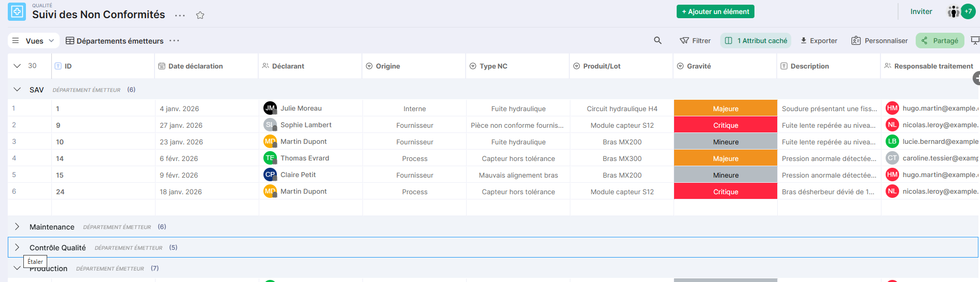Click the Date déclaration calendar icon

click(x=162, y=66)
